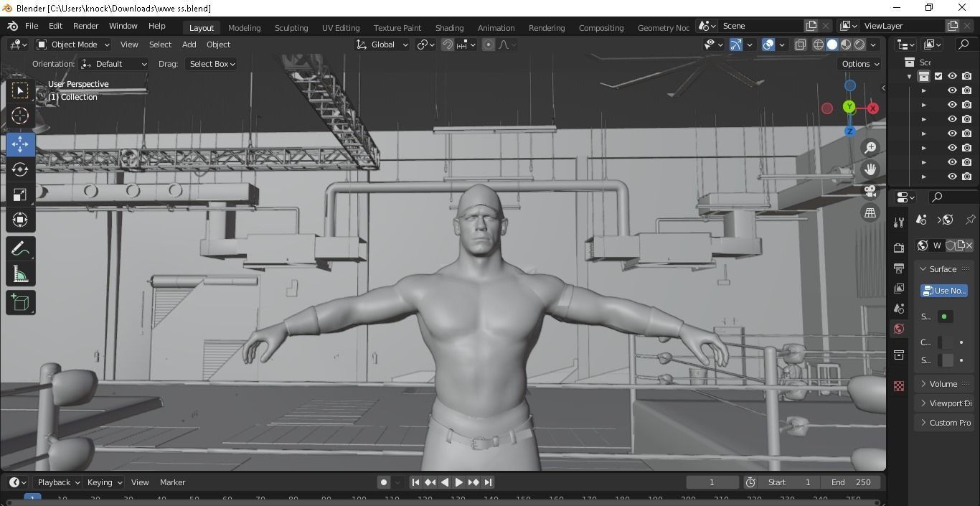Open the Collection properties tab
Viewport: 980px width, 506px height.
point(899,355)
